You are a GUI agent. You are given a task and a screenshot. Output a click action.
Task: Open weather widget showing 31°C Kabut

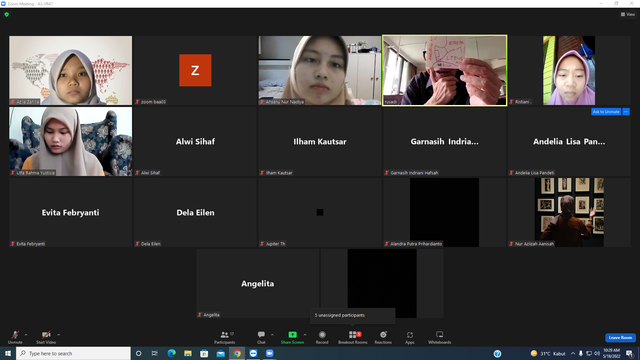pos(548,353)
